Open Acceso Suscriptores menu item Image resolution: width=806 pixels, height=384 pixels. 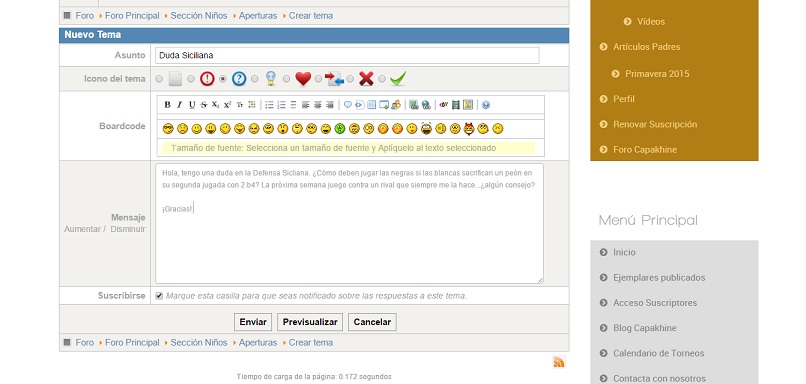655,303
